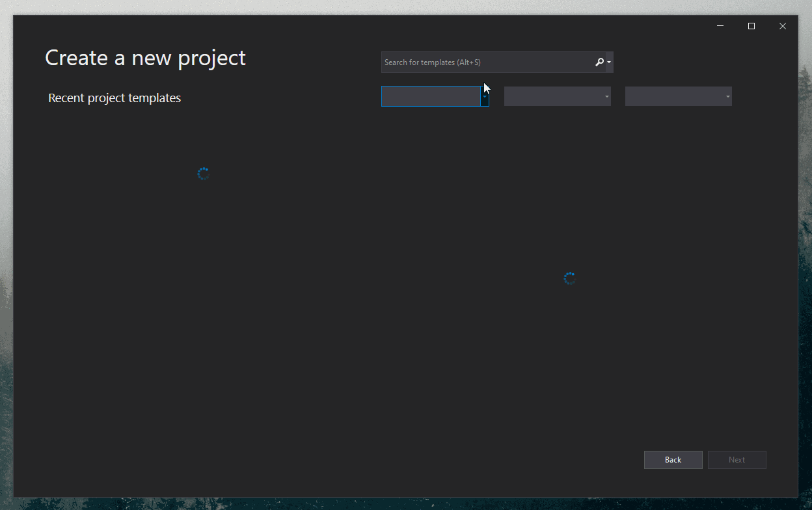Click the small arrow on the middle filter
The image size is (812, 510).
tap(606, 96)
